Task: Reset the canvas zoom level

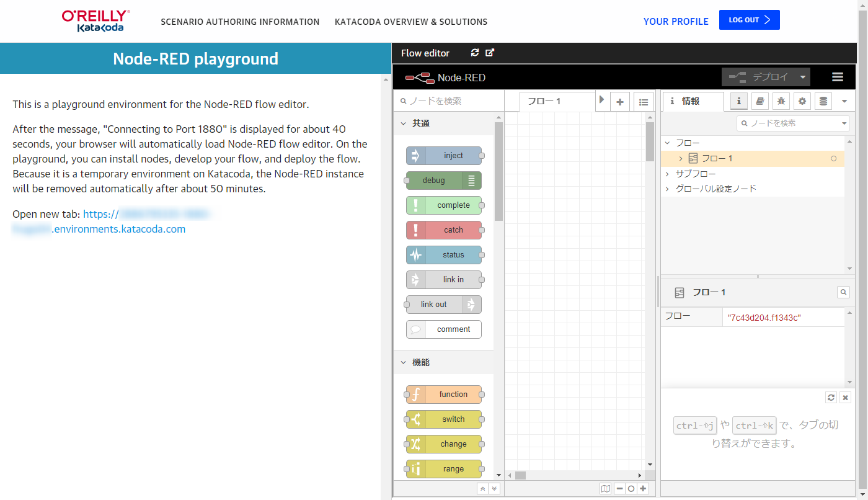Action: tap(631, 489)
